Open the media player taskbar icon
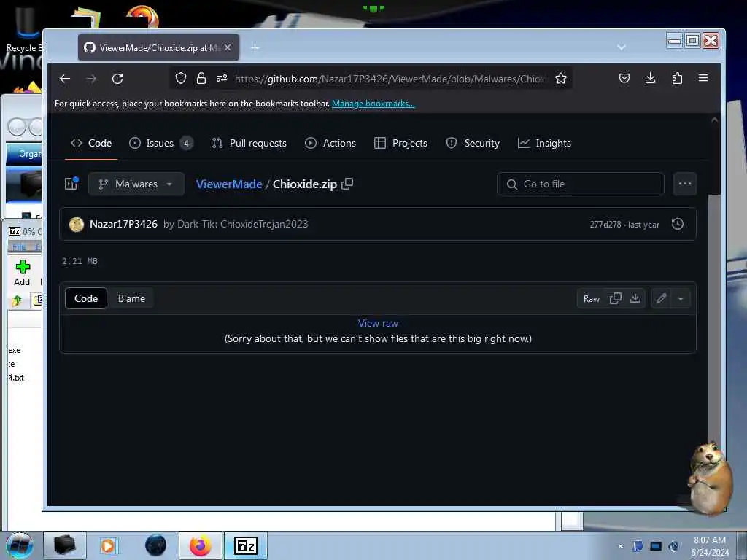The image size is (747, 560). 108,545
